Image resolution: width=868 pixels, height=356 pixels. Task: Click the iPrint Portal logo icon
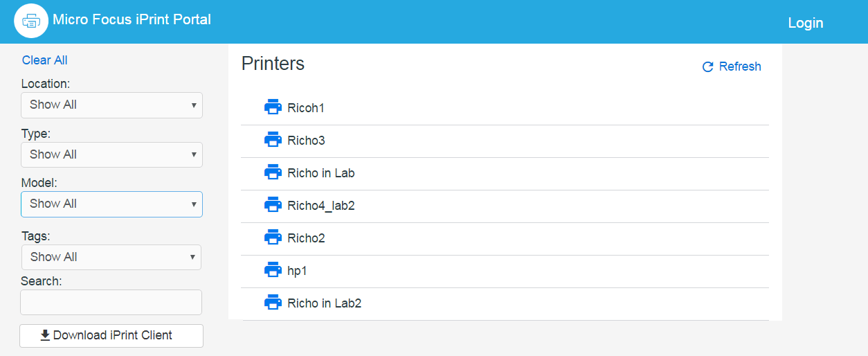point(31,21)
